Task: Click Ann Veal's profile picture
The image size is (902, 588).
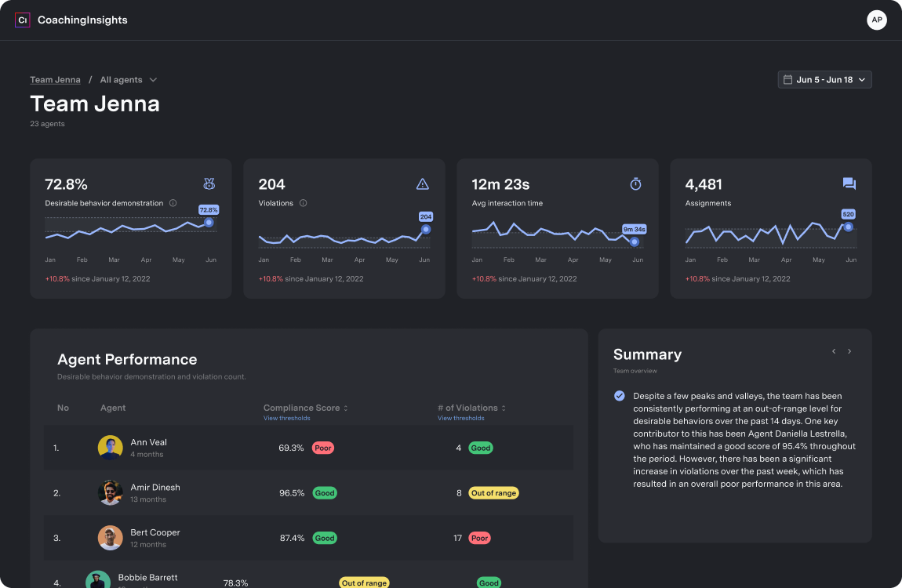Action: [x=110, y=447]
